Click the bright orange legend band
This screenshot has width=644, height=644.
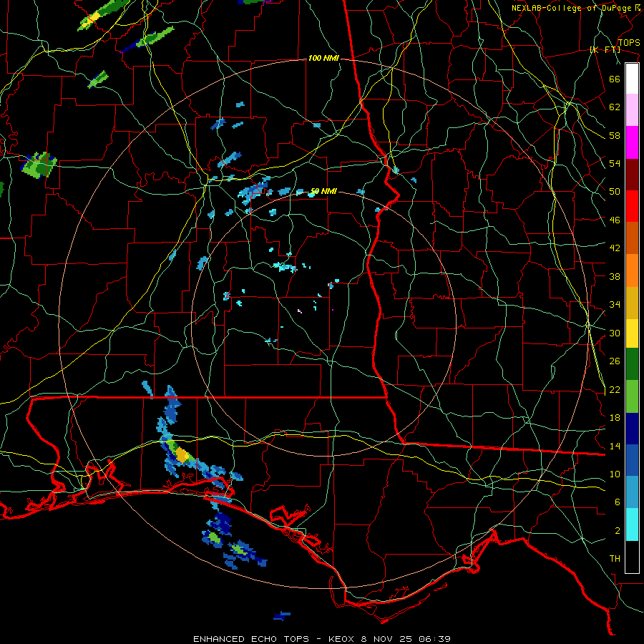[632, 270]
